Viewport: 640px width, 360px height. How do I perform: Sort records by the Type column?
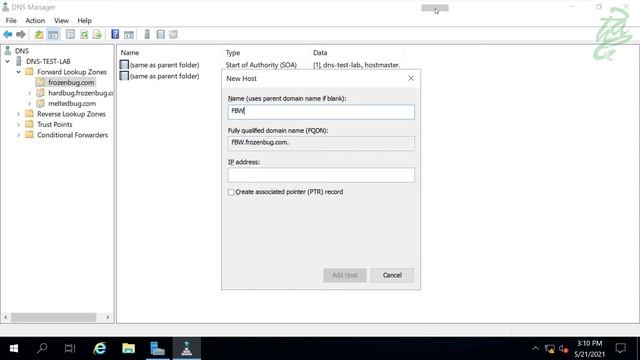233,53
